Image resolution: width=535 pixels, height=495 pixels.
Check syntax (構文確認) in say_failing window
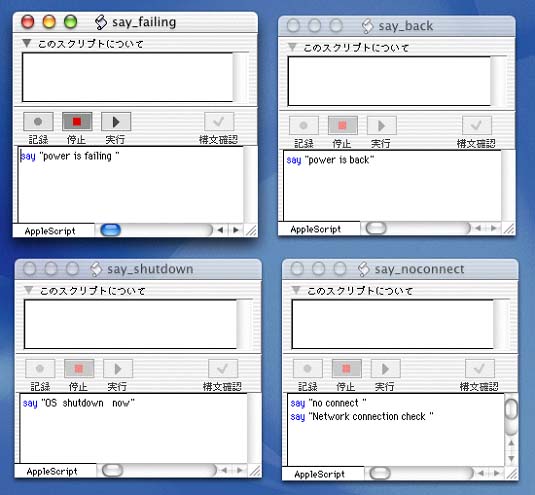coord(219,121)
